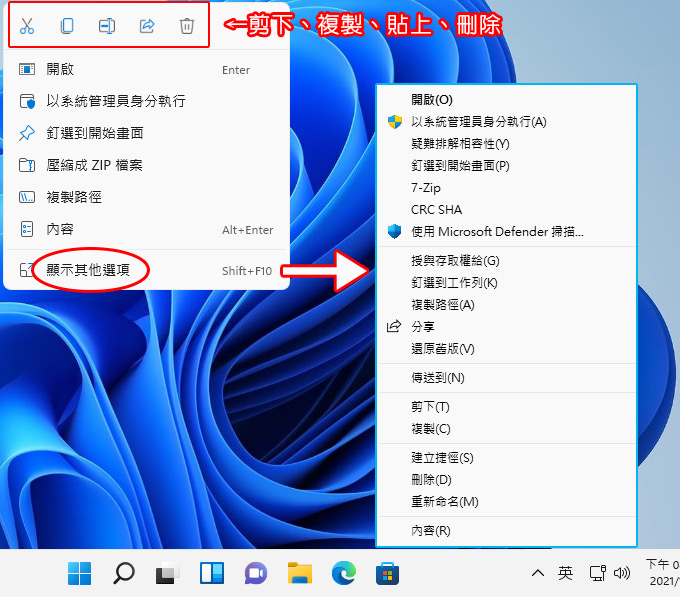
Task: Expand hidden tray icons chevron
Action: pyautogui.click(x=538, y=573)
